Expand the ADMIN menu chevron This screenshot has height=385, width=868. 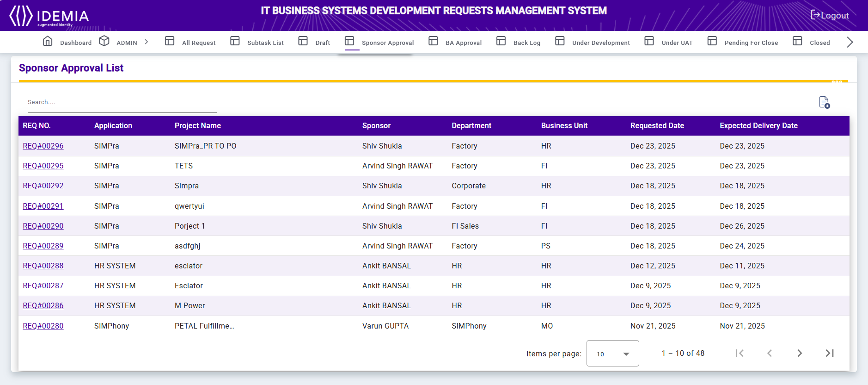147,42
